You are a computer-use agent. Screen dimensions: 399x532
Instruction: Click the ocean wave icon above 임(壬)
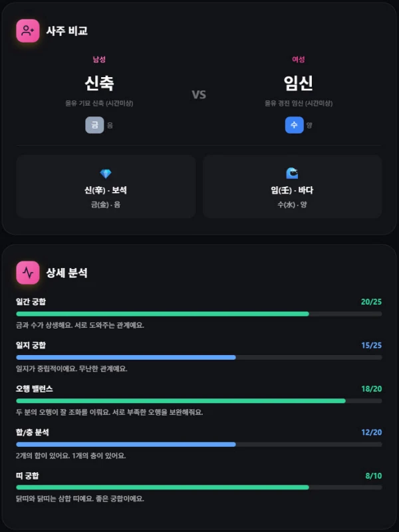(x=292, y=174)
